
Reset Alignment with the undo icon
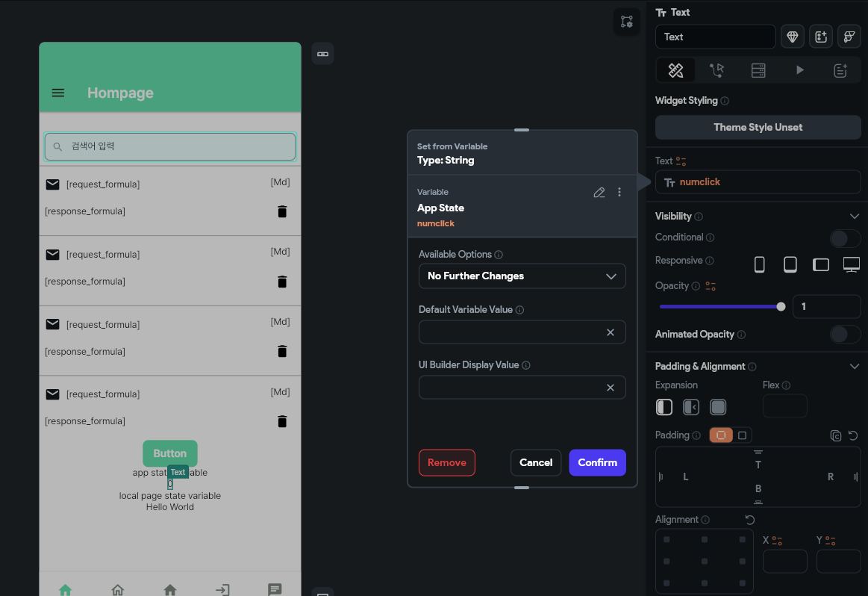(x=750, y=520)
